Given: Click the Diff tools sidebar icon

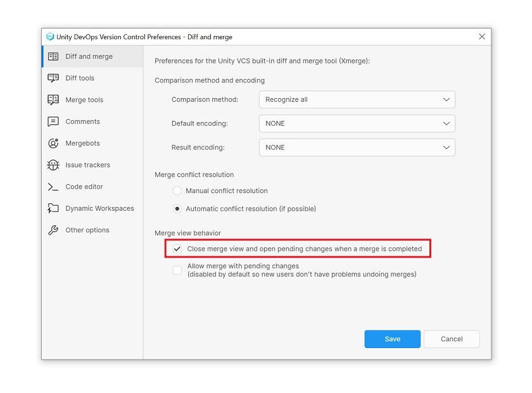Looking at the screenshot, I should coord(53,78).
